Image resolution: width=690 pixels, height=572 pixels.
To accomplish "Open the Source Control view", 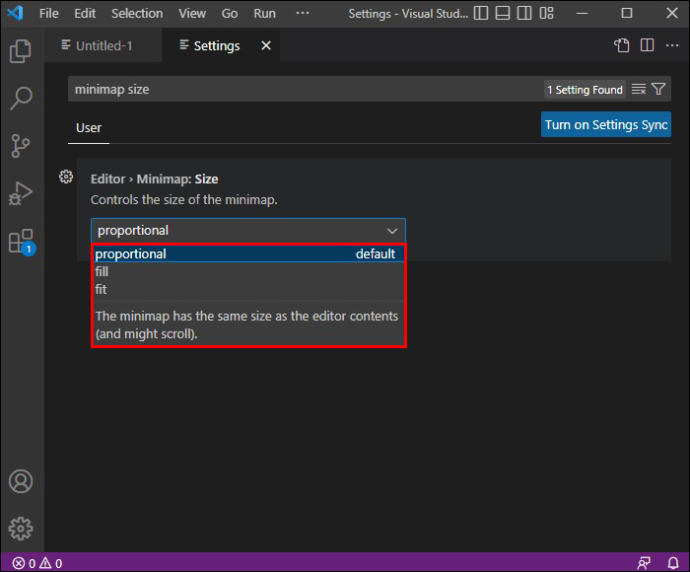I will (21, 146).
